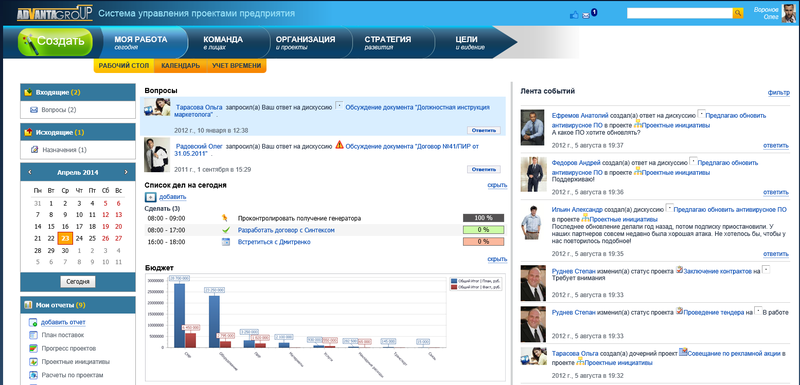Image resolution: width=800 pixels, height=385 pixels.
Task: Click Вопросы (2) in Входящие
Action: tap(59, 110)
